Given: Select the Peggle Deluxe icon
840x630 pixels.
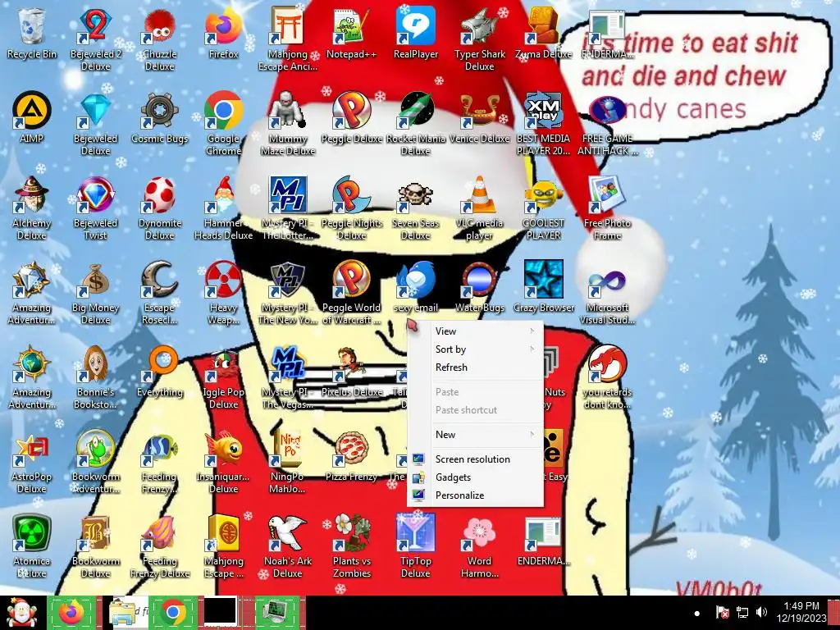Looking at the screenshot, I should tap(351, 111).
